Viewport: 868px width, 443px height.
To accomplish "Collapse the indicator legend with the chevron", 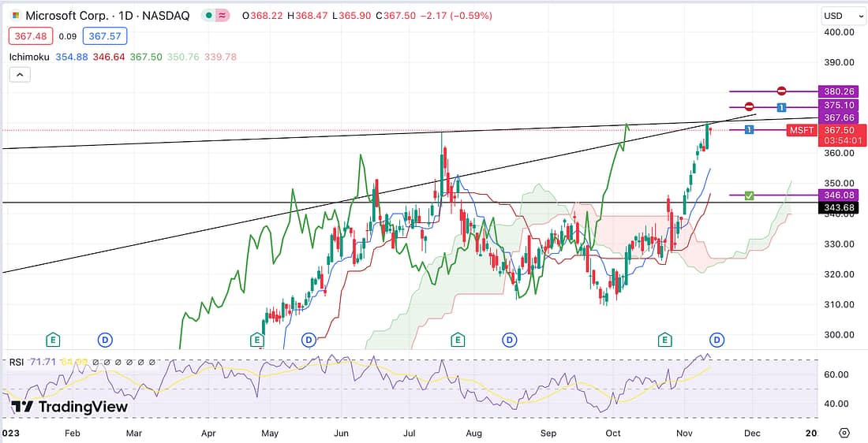I will 20,75.
